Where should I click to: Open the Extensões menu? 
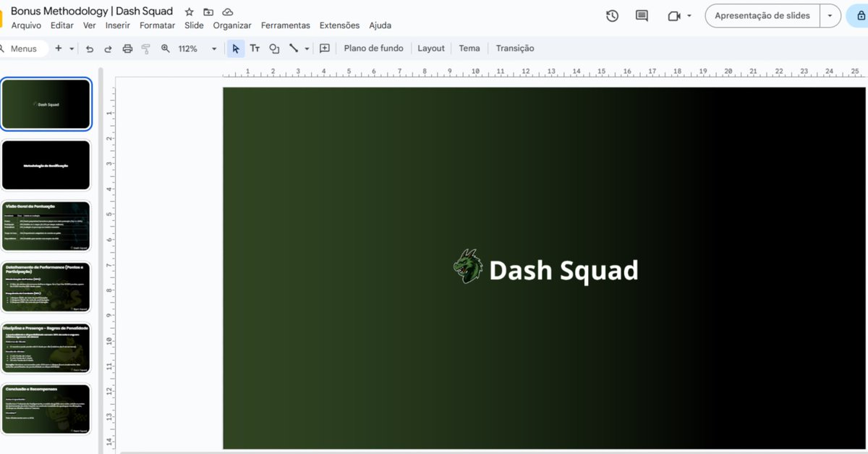(x=339, y=25)
